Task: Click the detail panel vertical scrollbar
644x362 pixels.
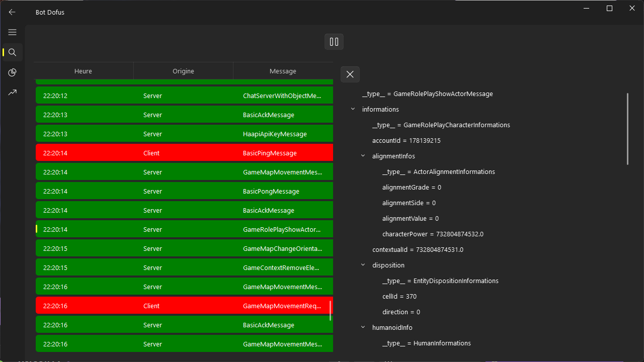Action: click(x=627, y=129)
